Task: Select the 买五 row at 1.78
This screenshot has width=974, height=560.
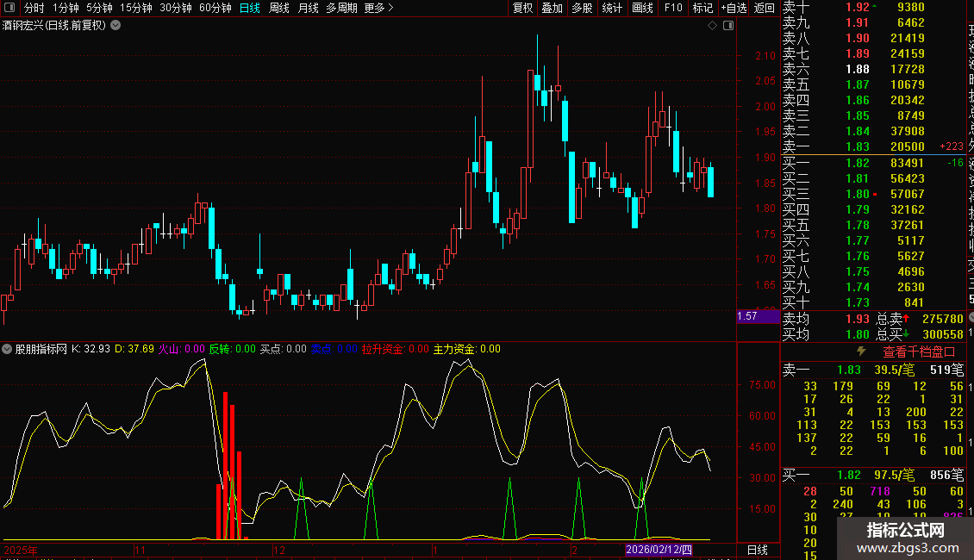Action: click(x=873, y=225)
